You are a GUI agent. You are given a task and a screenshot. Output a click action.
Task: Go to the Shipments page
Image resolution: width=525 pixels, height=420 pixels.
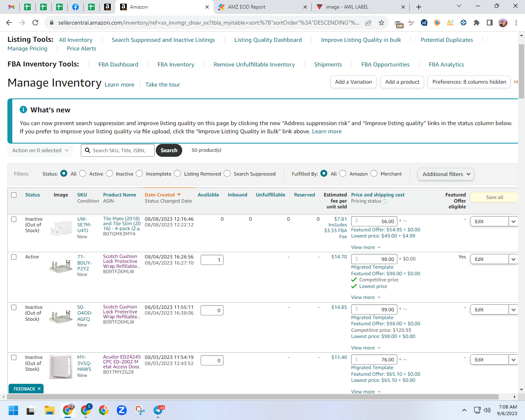pyautogui.click(x=328, y=64)
